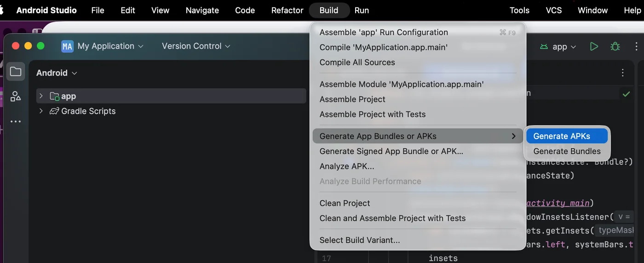Screen dimensions: 644x263
Task: Open the Project folder tool window icon
Action: tap(16, 71)
